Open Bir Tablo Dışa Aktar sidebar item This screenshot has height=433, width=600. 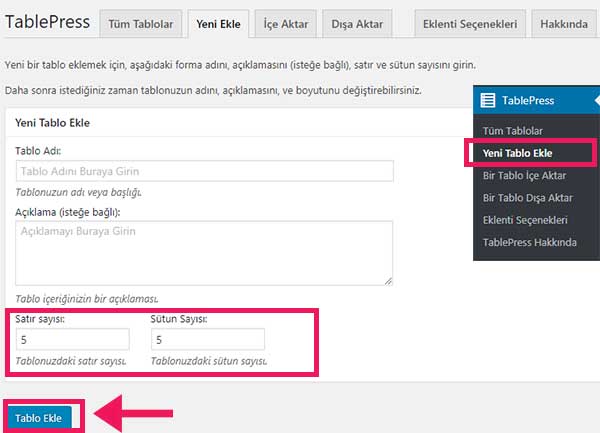point(528,198)
